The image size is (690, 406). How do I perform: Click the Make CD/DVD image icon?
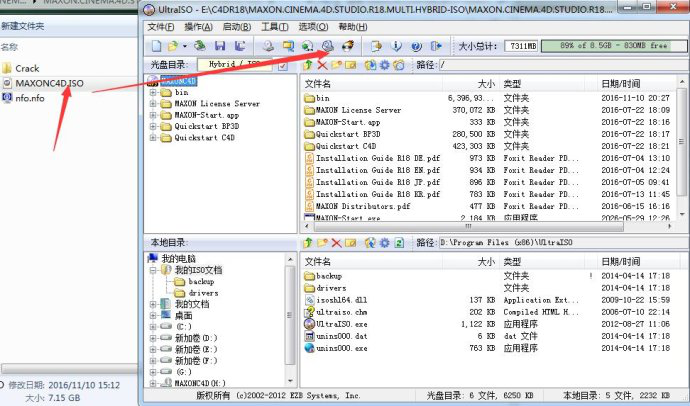coord(268,46)
